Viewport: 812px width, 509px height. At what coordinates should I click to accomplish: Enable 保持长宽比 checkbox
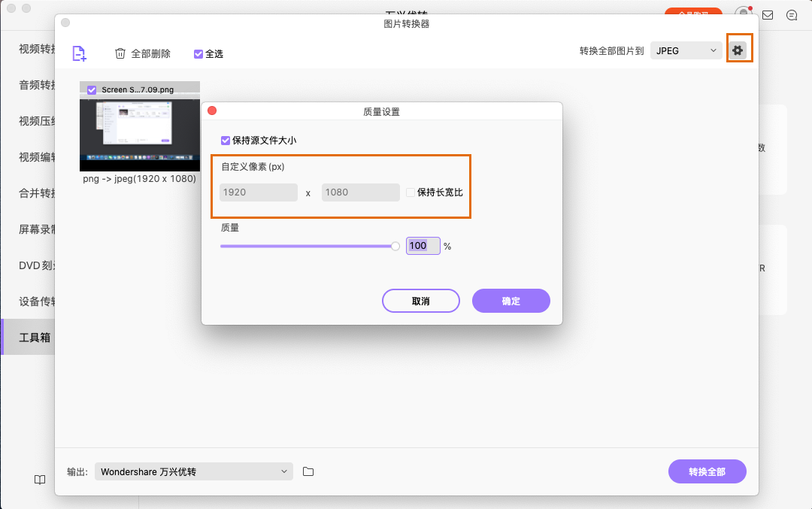point(411,192)
